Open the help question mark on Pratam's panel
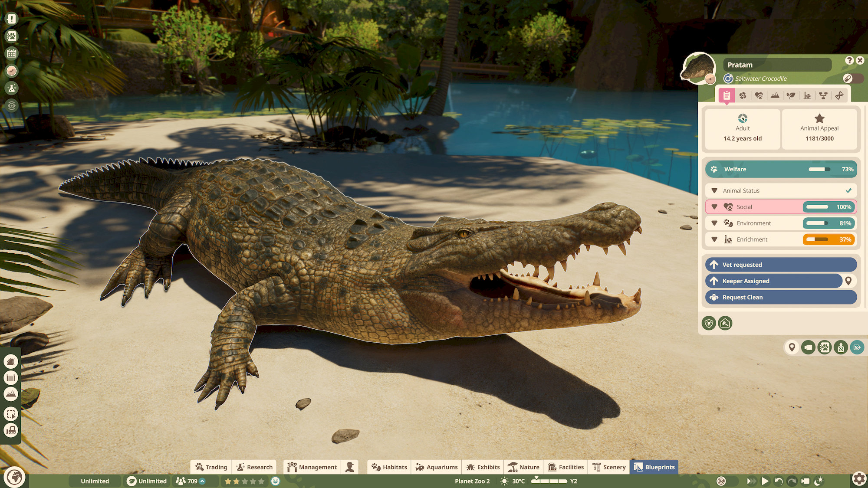The height and width of the screenshot is (488, 868). click(x=849, y=60)
